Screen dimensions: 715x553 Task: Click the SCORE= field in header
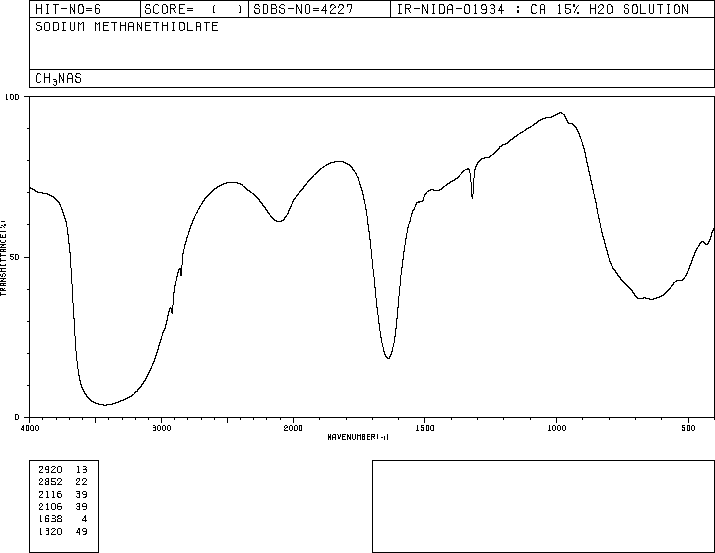pos(194,9)
